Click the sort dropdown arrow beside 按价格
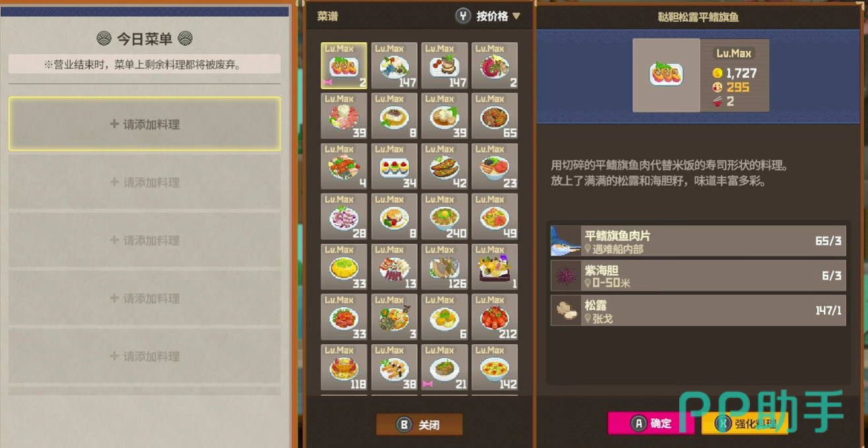Viewport: 868px width, 448px height. 516,16
